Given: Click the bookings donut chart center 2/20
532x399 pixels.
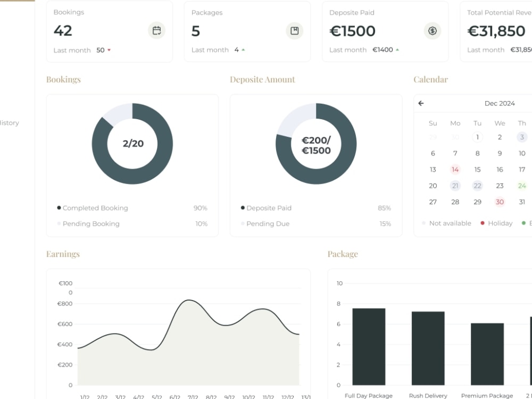Looking at the screenshot, I should pyautogui.click(x=133, y=144).
